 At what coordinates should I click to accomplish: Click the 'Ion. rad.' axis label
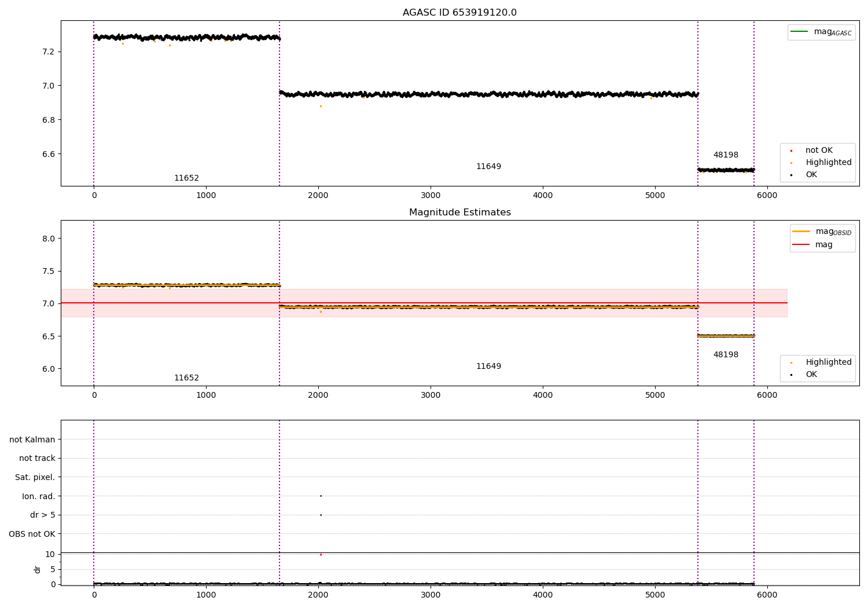pyautogui.click(x=39, y=496)
